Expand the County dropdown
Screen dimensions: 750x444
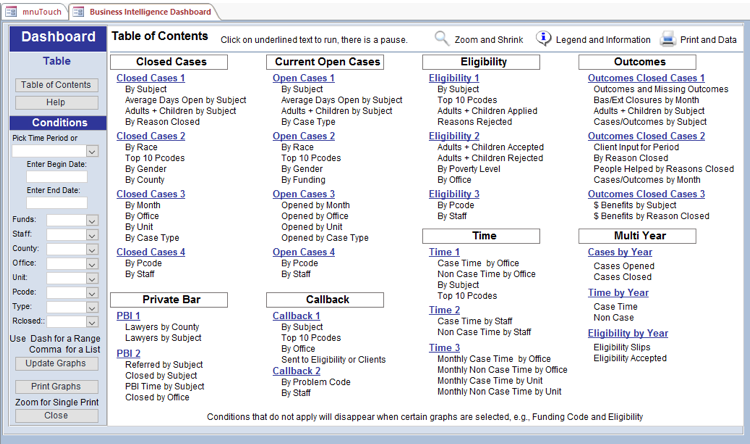[x=92, y=249]
